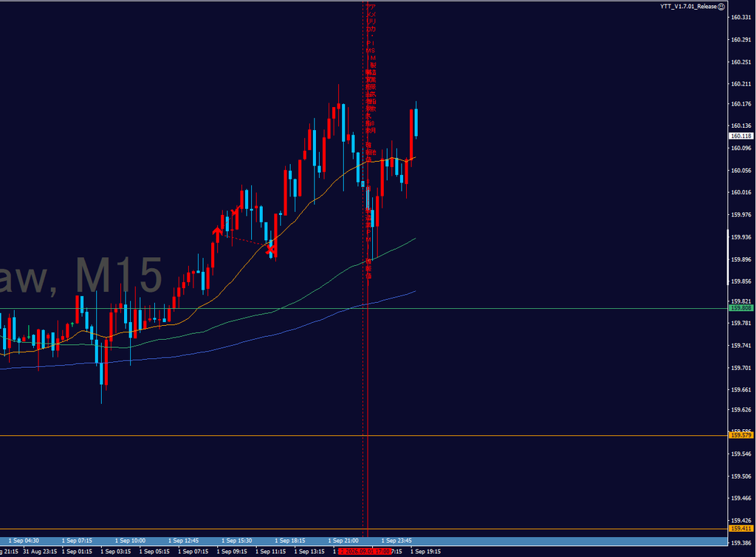
Task: Click the red 2026.09.01 17:00 date label
Action: tap(364, 551)
